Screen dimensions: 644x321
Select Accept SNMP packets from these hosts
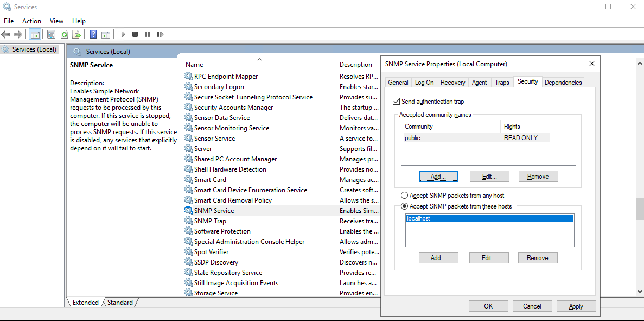(405, 206)
